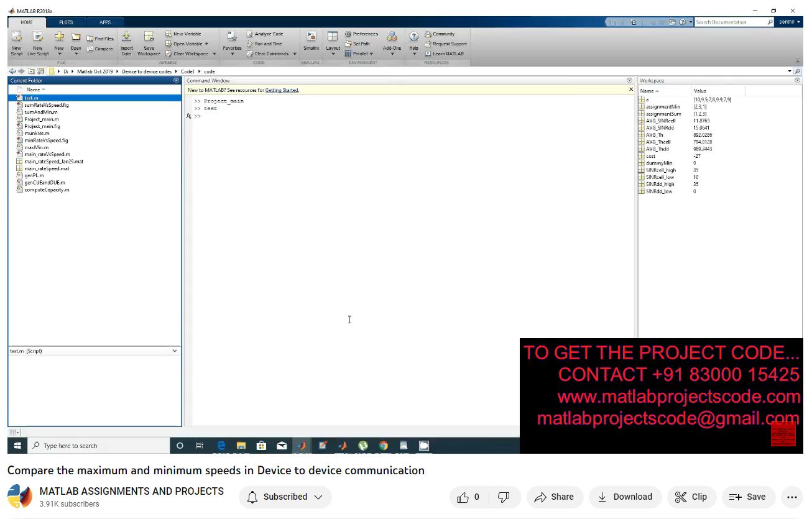Dislike the video with thumbs down
Viewport: 812px width, 519px height.
(x=504, y=497)
